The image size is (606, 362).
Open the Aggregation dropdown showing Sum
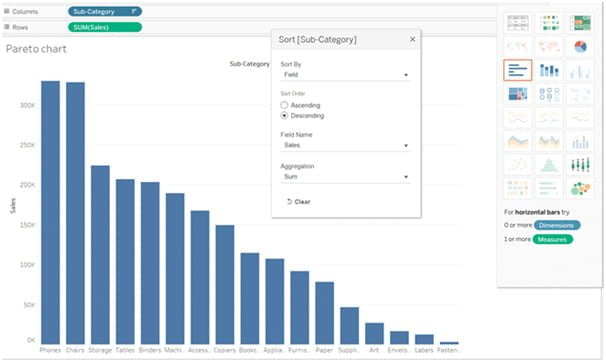(346, 177)
